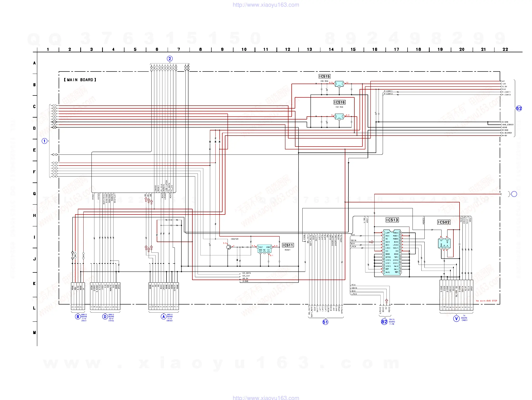Click the MAIN BOARD title label
The height and width of the screenshot is (400, 532).
[x=80, y=80]
